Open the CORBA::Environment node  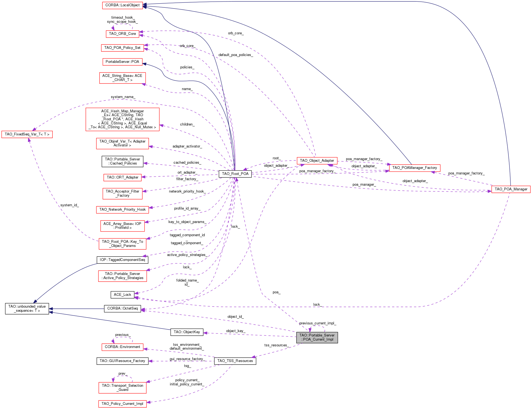(x=122, y=347)
